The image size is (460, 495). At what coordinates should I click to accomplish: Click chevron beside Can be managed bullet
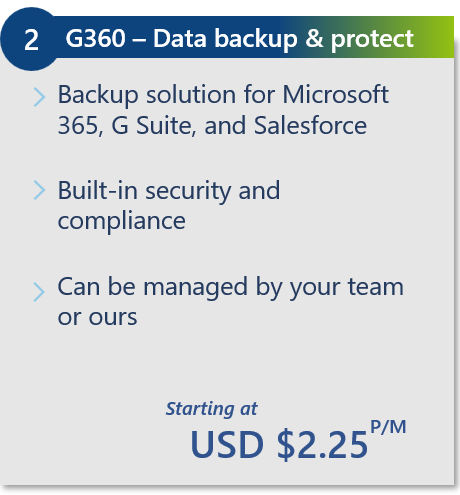[39, 292]
